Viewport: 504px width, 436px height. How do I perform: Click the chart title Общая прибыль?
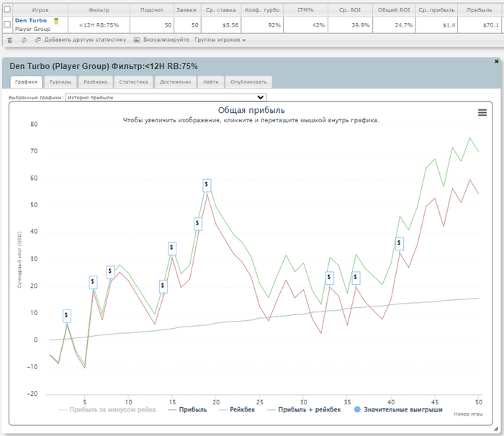click(x=251, y=110)
